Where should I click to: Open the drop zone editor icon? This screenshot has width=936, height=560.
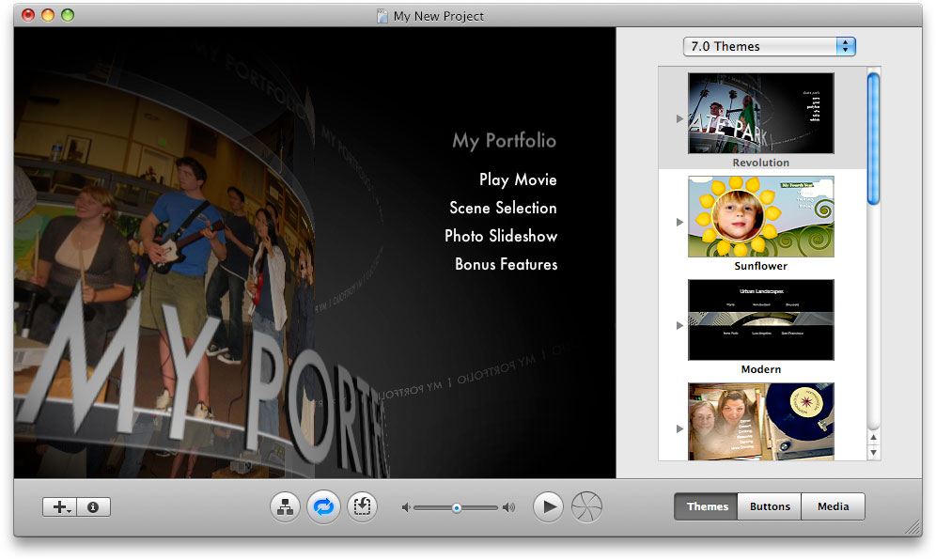tap(362, 507)
